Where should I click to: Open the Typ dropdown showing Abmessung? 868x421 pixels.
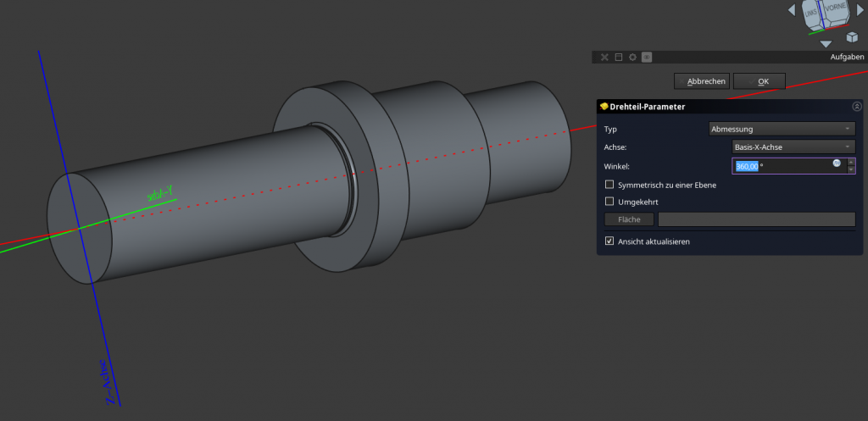pos(782,129)
